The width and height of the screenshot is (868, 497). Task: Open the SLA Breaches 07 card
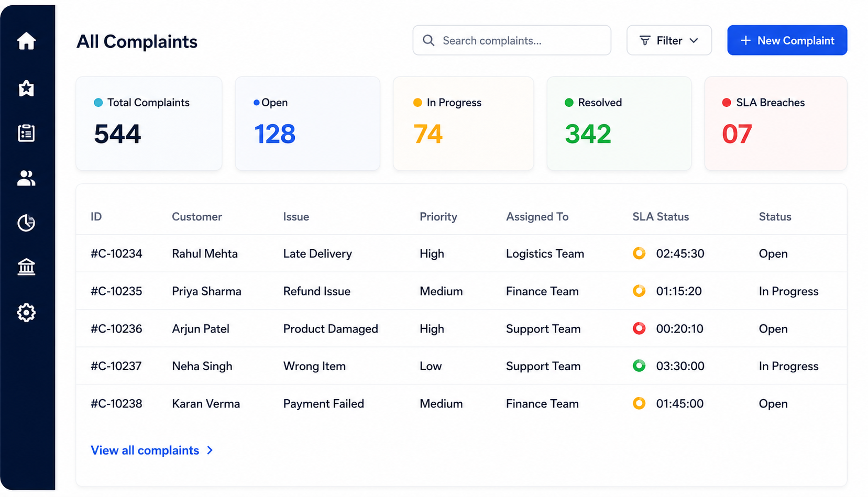pos(776,124)
